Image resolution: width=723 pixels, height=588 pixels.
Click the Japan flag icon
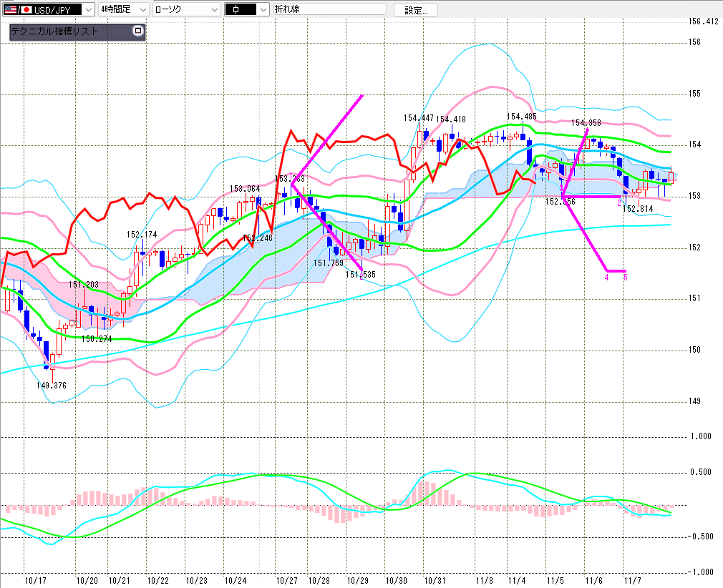[26, 9]
